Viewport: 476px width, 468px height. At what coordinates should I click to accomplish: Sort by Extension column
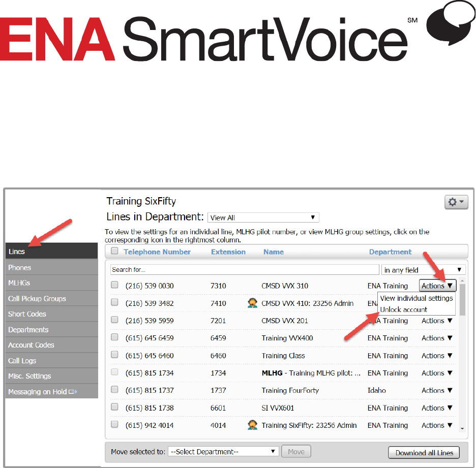(228, 252)
